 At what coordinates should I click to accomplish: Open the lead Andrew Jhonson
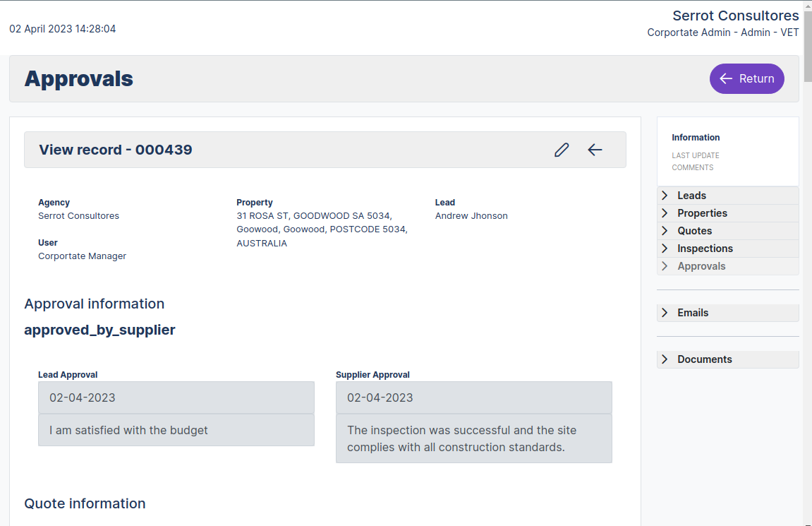click(x=471, y=215)
